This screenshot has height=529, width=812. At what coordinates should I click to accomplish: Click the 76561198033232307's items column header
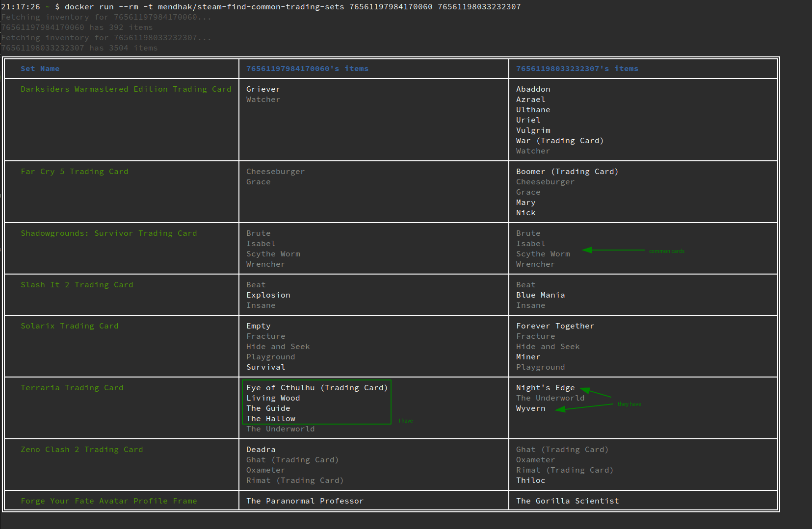tap(577, 69)
